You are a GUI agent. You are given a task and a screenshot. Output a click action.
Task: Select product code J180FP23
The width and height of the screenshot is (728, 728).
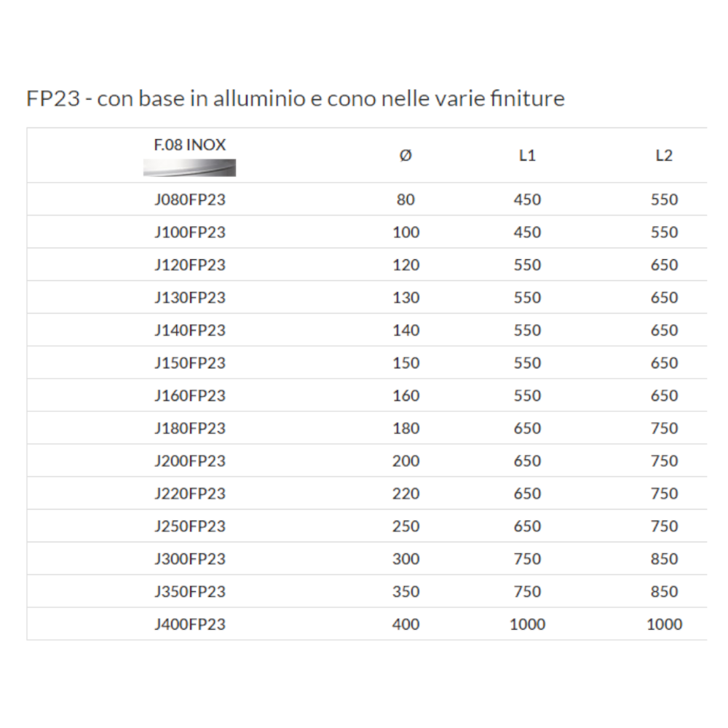point(189,429)
